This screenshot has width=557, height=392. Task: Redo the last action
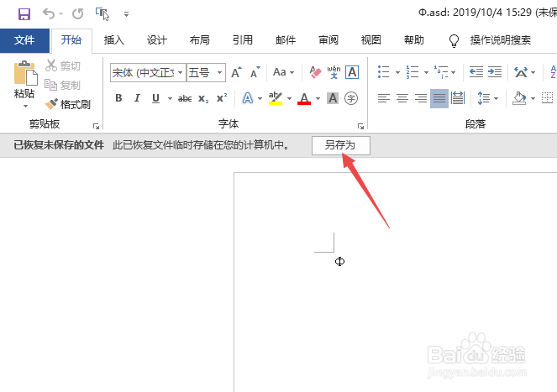[78, 13]
